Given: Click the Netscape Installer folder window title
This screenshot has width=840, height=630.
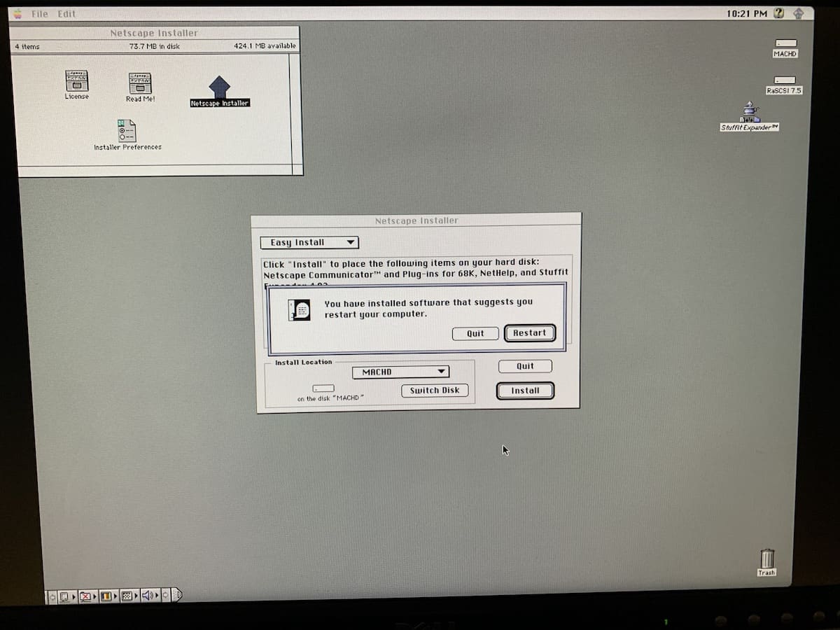Looking at the screenshot, I should pos(153,33).
